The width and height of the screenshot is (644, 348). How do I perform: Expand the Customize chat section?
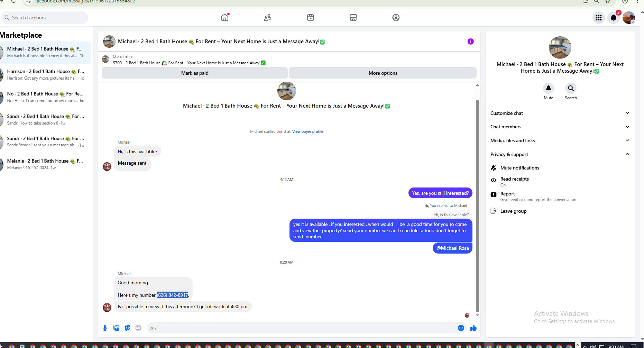[560, 113]
